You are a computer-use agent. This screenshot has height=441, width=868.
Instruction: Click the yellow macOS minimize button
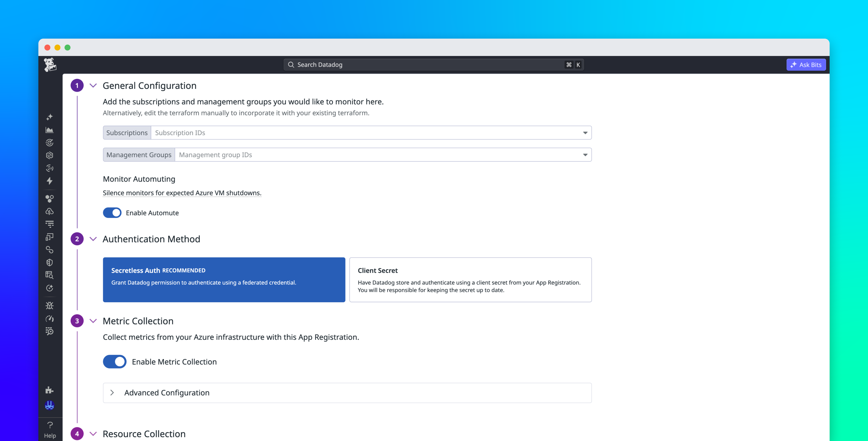tap(57, 48)
